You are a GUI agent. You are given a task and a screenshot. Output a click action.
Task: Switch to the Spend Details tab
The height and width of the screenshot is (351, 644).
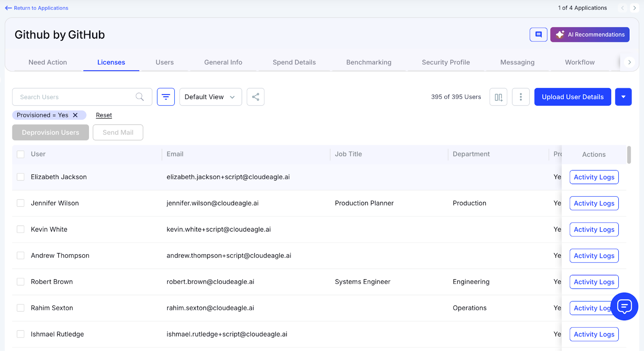coord(294,62)
